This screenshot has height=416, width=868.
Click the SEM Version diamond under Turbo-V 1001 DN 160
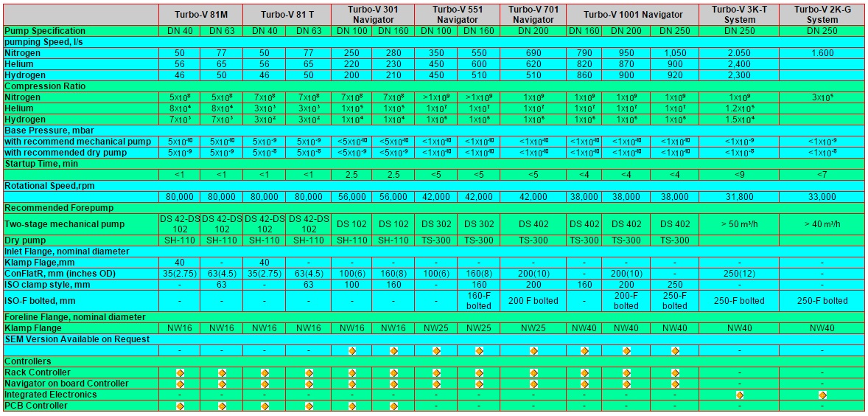pos(584,350)
